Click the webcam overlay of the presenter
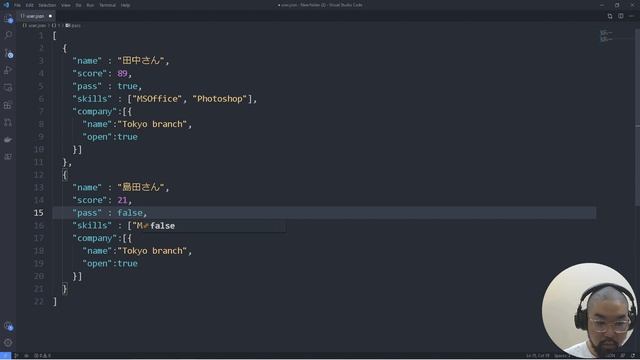 (589, 311)
